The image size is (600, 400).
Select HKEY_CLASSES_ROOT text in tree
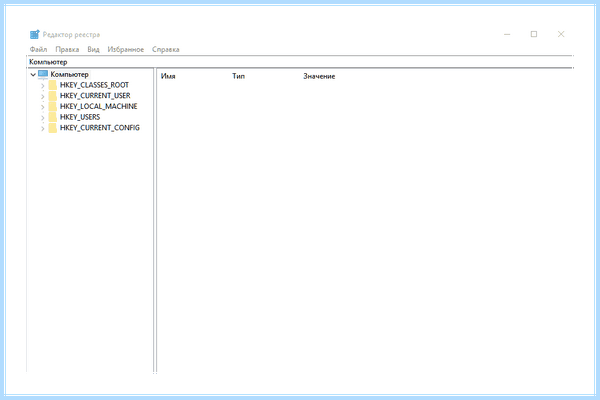pos(94,85)
